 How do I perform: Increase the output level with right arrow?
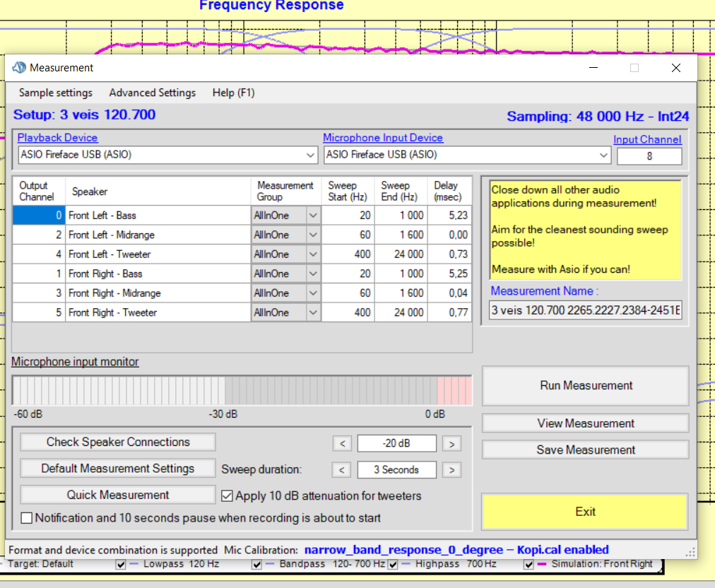(x=451, y=444)
